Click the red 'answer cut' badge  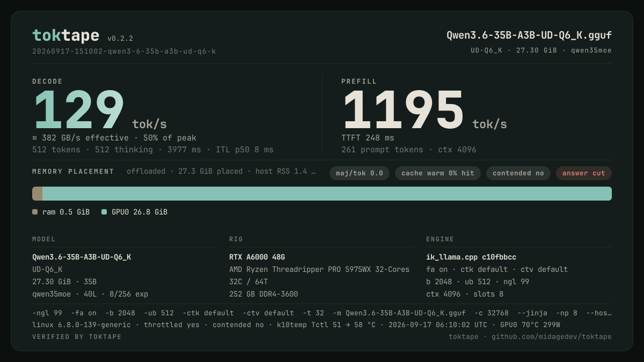tap(584, 173)
